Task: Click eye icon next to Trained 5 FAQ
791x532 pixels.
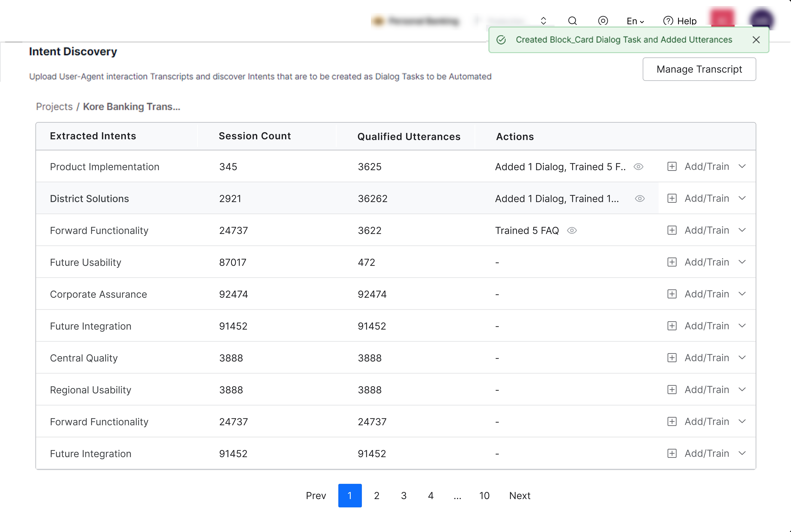Action: point(572,230)
